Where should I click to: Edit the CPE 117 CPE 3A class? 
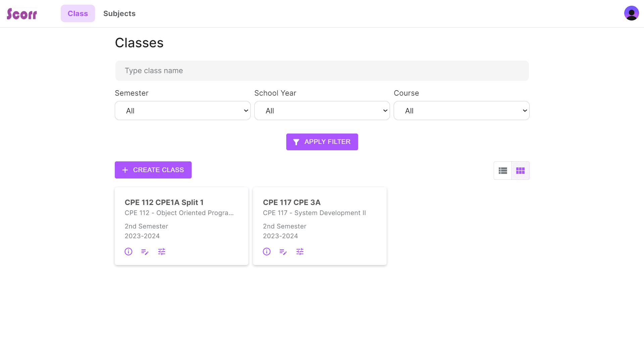283,252
